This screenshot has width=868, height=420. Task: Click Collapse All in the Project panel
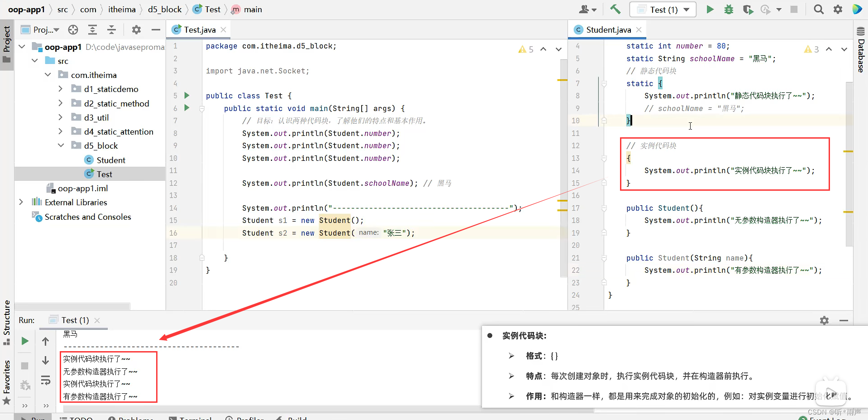click(x=111, y=29)
